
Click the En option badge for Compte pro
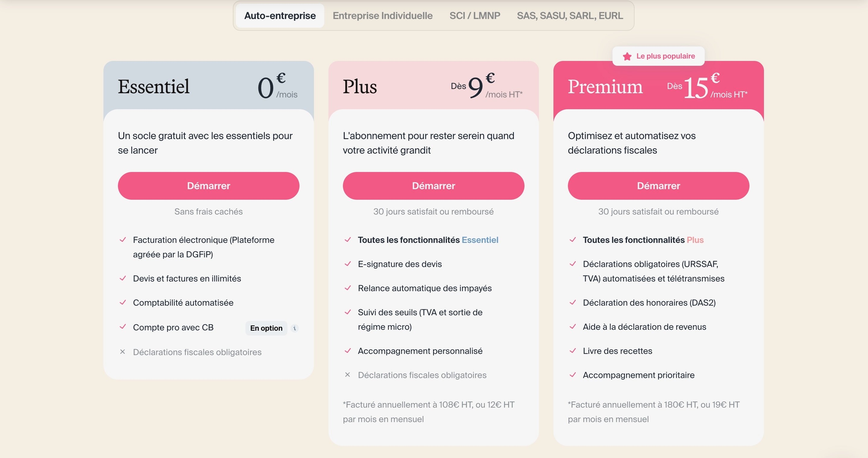tap(266, 328)
